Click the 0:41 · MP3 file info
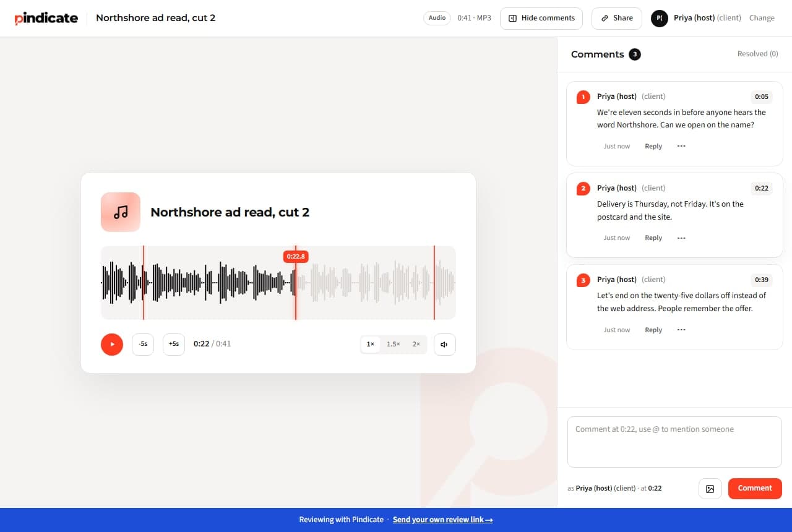This screenshot has width=792, height=532. tap(474, 18)
